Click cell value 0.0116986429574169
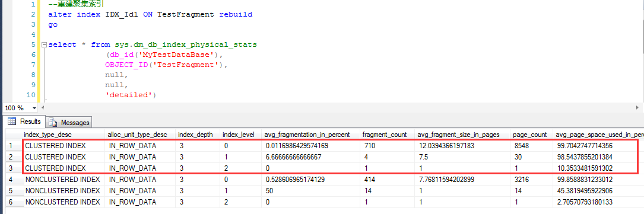 click(x=297, y=146)
